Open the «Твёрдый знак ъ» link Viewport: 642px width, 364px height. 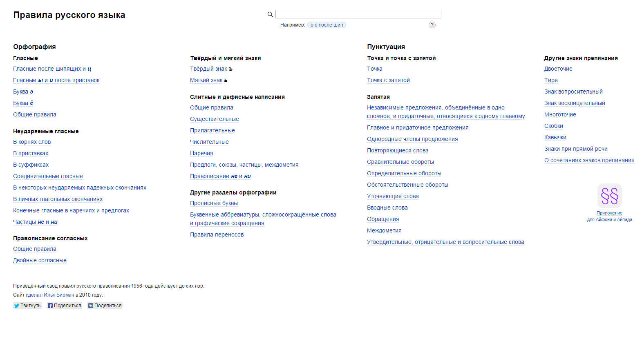[x=211, y=69]
